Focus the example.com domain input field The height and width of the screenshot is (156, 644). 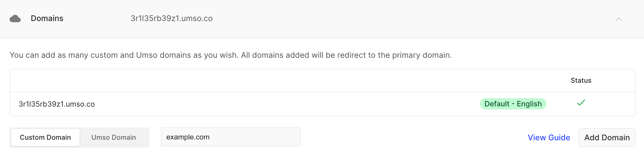click(230, 137)
